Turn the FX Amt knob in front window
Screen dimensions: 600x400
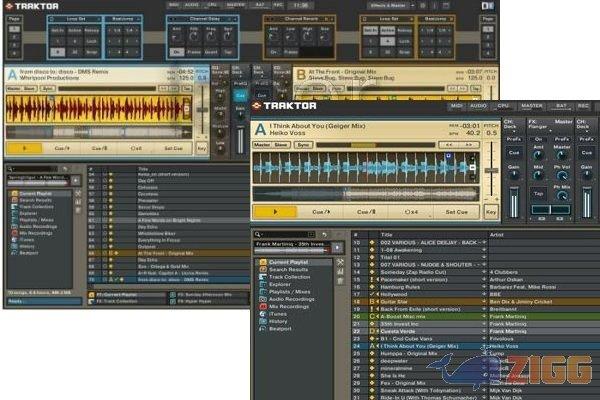pos(538,155)
